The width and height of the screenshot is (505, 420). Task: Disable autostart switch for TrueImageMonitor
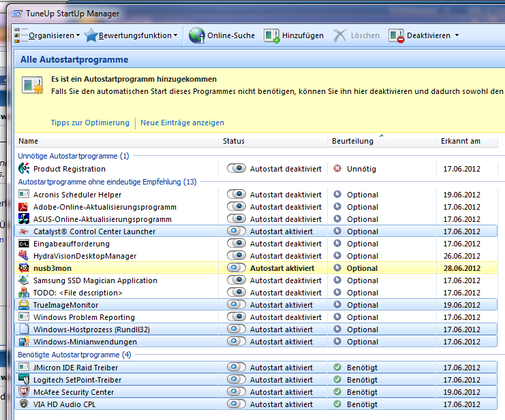tap(236, 304)
